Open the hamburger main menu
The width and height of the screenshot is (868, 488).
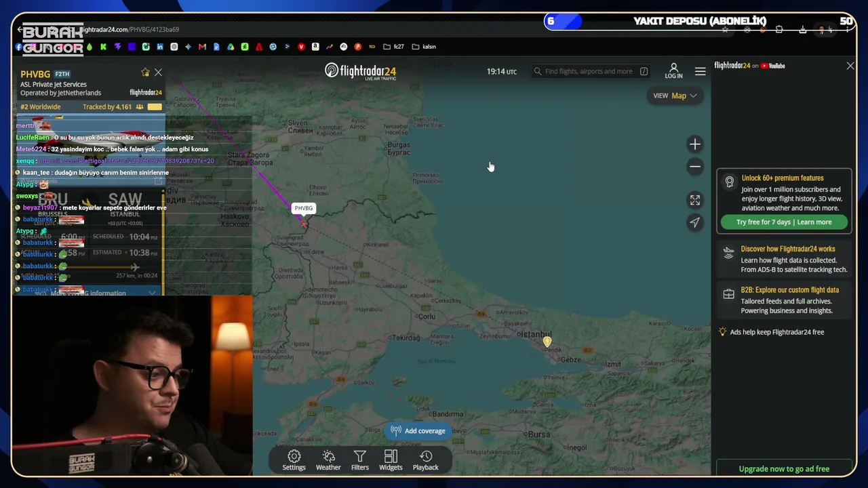point(701,71)
